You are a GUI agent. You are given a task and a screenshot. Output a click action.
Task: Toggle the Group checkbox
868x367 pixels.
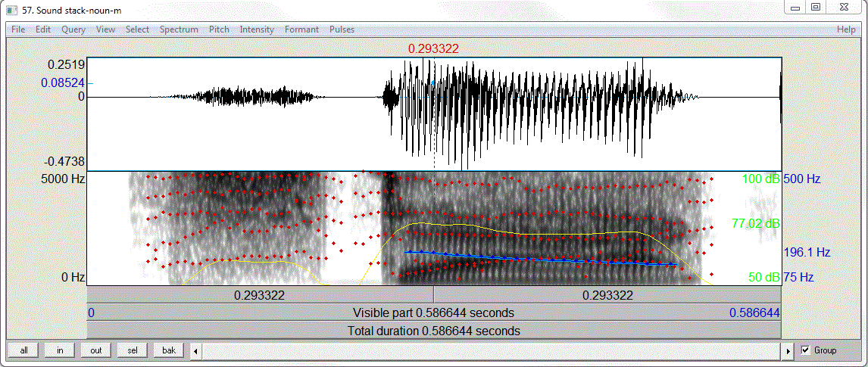tap(806, 350)
